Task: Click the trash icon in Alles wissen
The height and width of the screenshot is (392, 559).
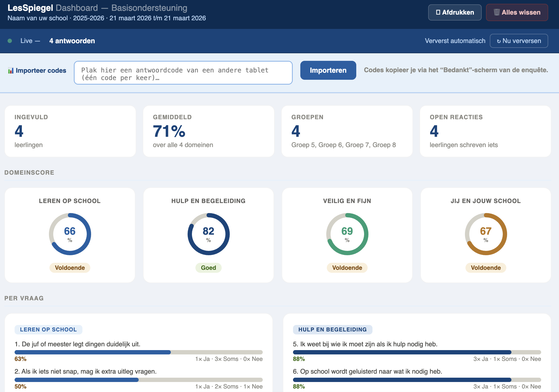Action: pos(496,12)
